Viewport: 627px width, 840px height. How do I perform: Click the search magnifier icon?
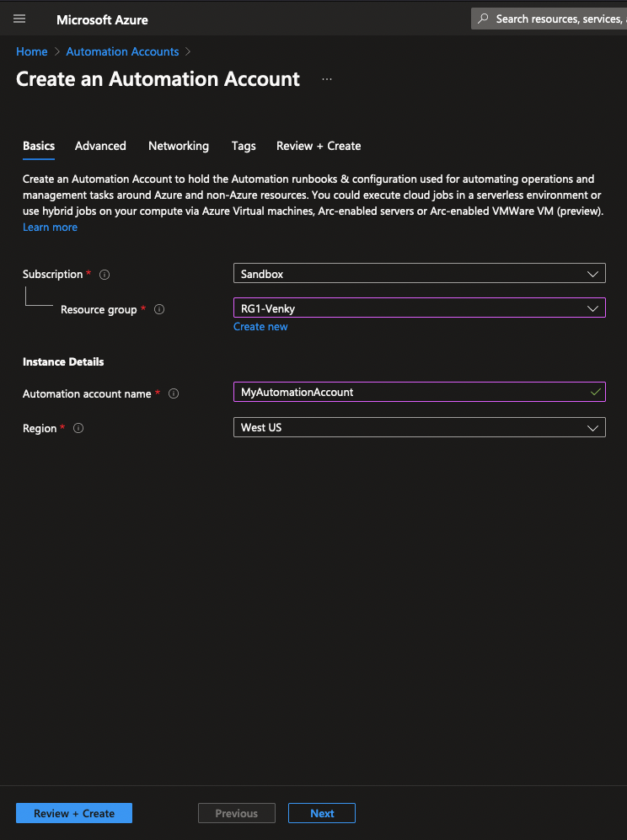click(x=483, y=19)
